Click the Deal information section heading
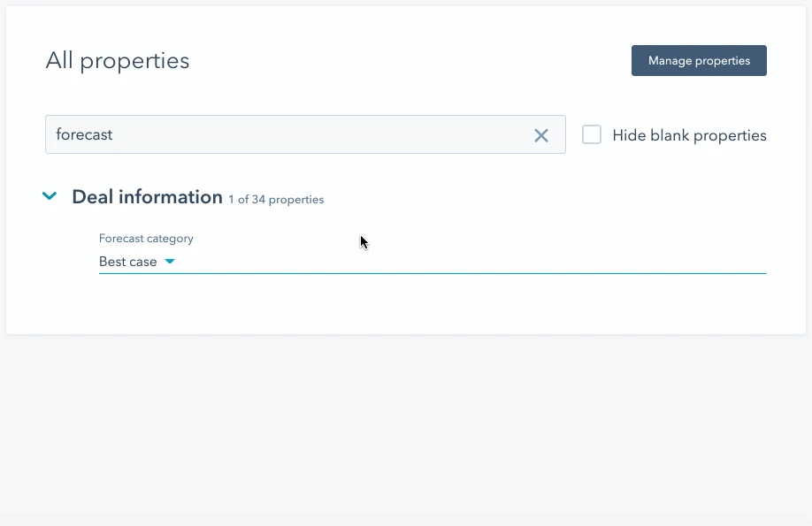The width and height of the screenshot is (812, 526). coord(147,197)
